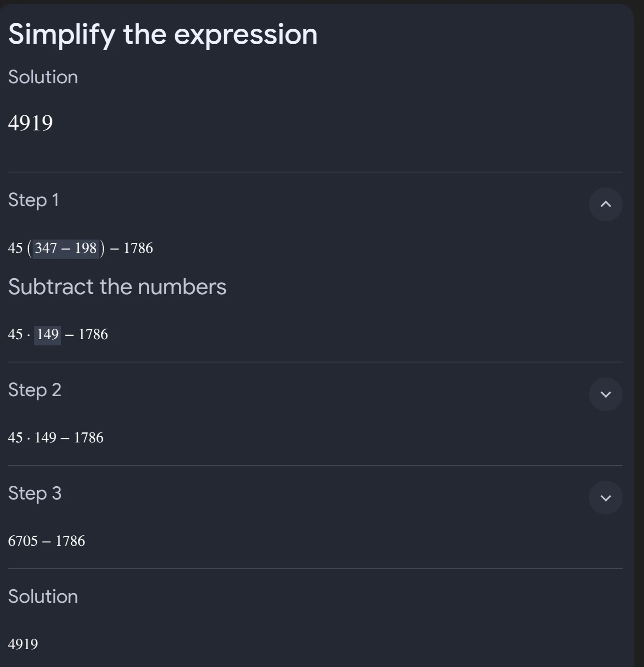The width and height of the screenshot is (644, 667).
Task: Click "1786" in the Step 1 simplified expression
Action: (x=93, y=335)
